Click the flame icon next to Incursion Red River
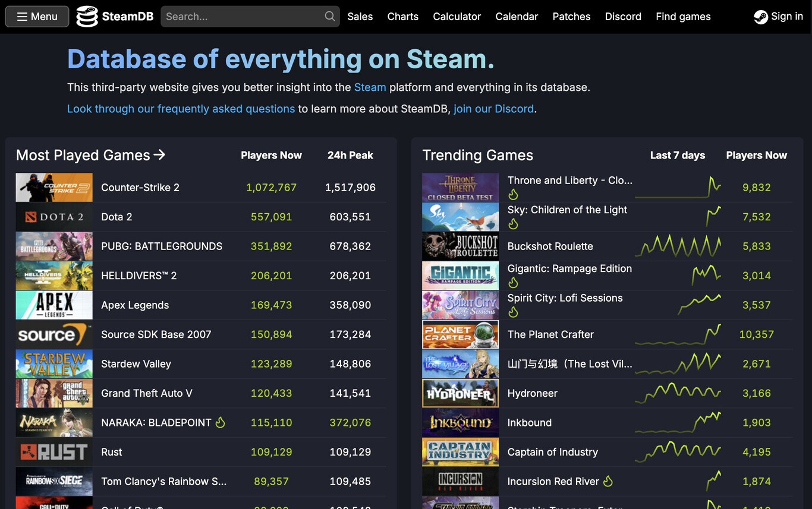Screen dimensions: 812x509 (608, 482)
